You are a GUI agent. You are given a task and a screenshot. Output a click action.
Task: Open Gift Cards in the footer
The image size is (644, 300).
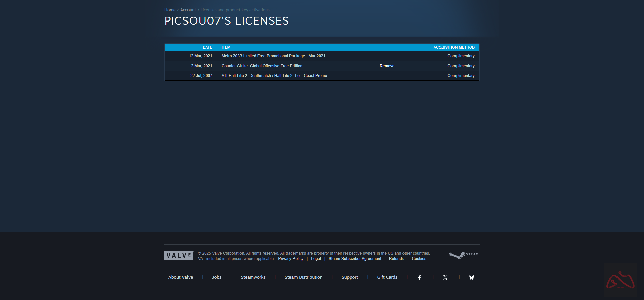pyautogui.click(x=387, y=277)
